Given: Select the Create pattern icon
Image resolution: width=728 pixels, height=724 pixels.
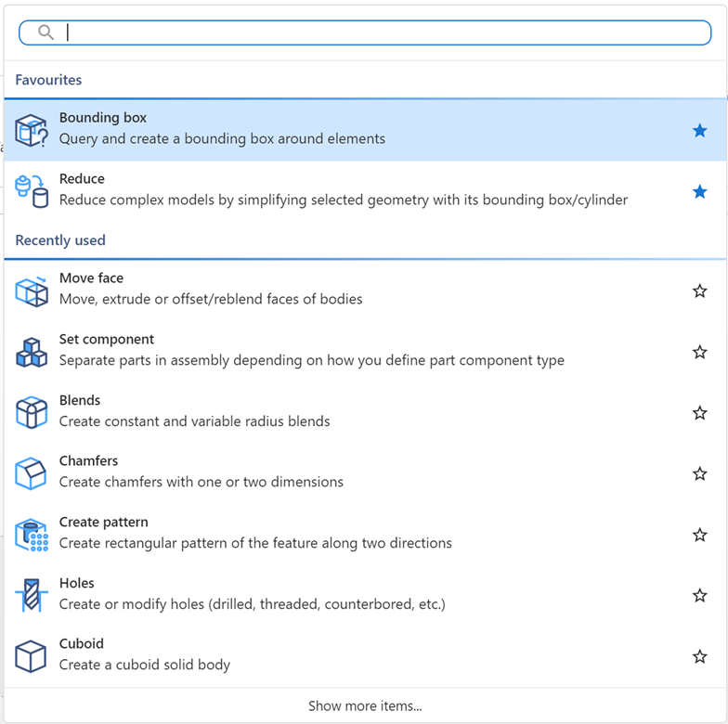Looking at the screenshot, I should [x=32, y=535].
